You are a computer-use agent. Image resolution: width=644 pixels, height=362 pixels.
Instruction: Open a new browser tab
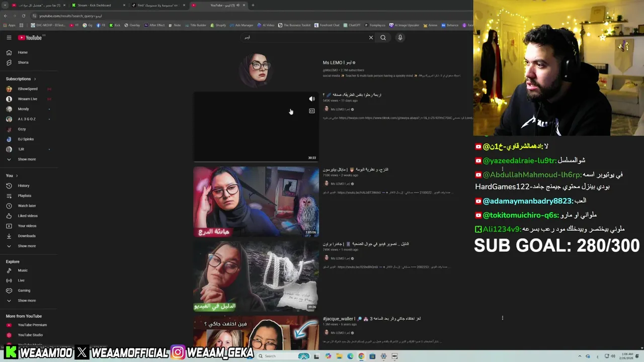point(253,6)
